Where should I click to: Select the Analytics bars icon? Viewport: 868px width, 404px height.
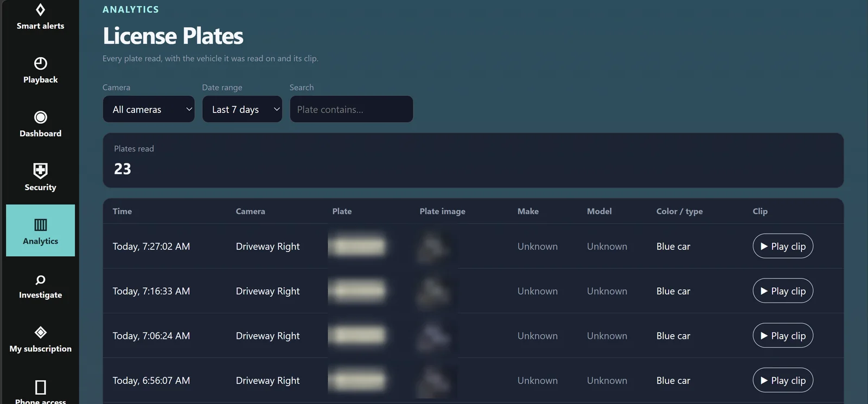pyautogui.click(x=40, y=225)
